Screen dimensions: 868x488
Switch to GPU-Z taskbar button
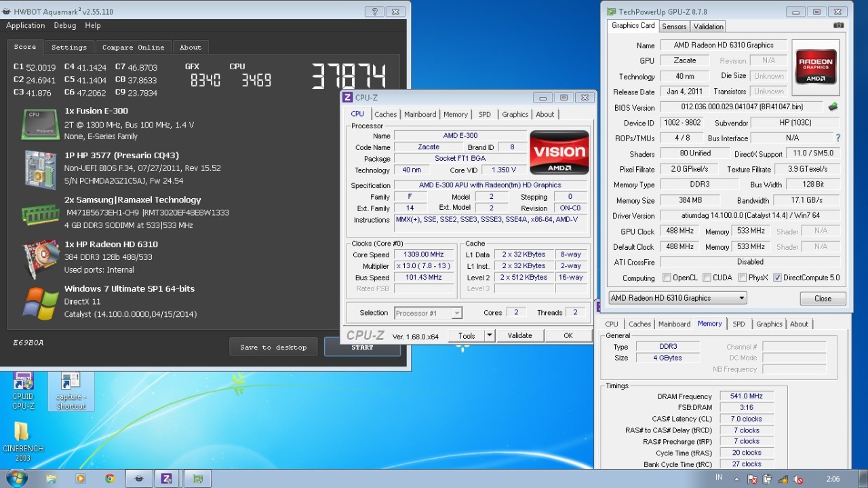(197, 478)
